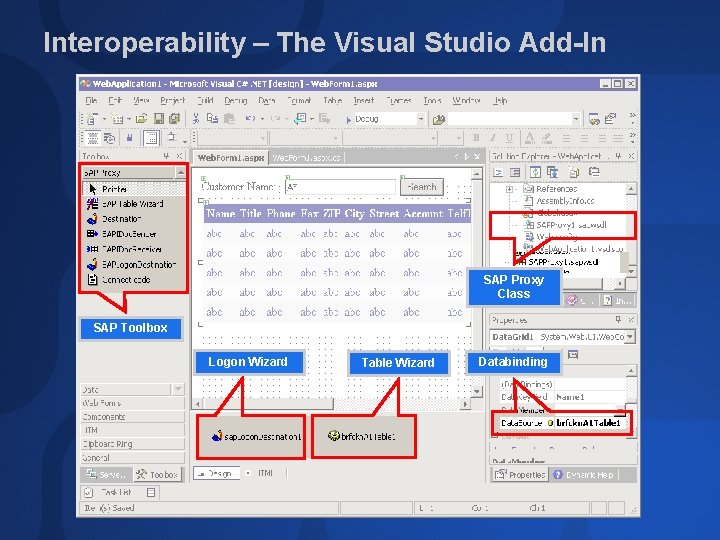720x540 pixels.
Task: Click the Refresh icon in Solution Explorer toolbar
Action: coord(535,173)
